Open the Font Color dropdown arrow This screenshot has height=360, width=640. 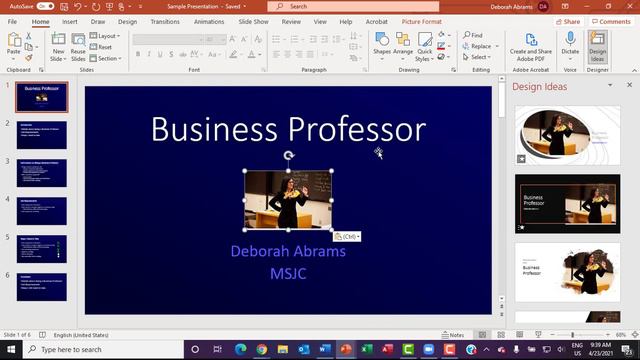[260, 54]
